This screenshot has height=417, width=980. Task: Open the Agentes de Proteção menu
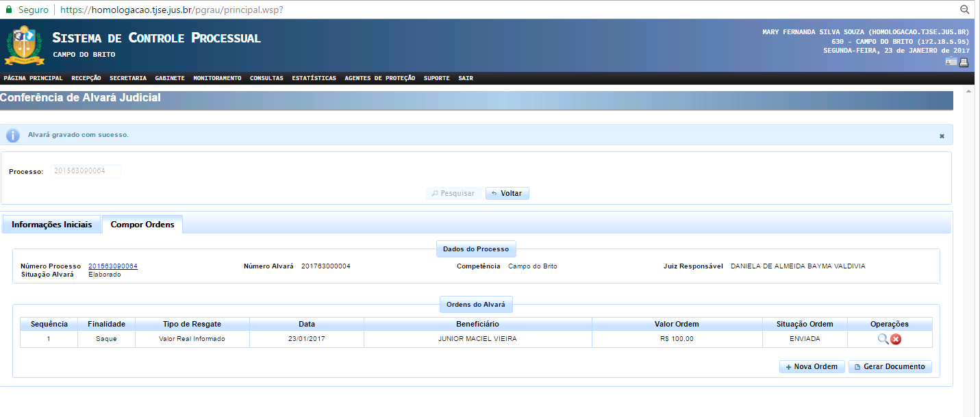[379, 78]
